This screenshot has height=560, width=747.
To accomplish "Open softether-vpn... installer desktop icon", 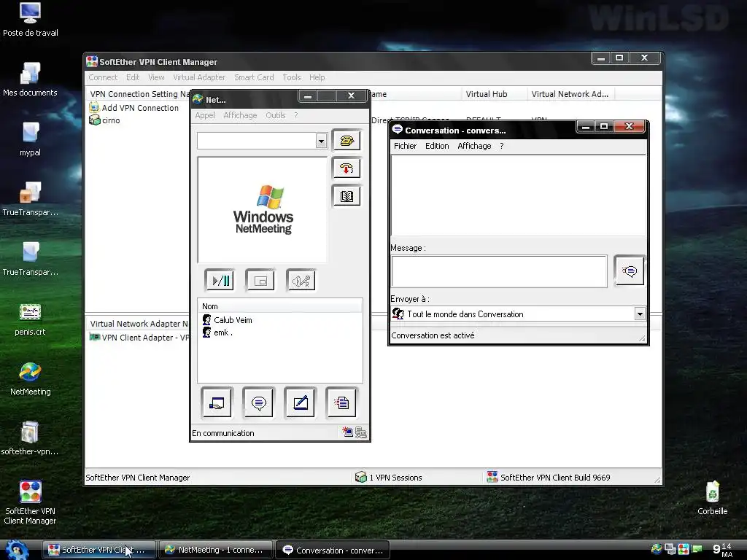I will [x=30, y=438].
